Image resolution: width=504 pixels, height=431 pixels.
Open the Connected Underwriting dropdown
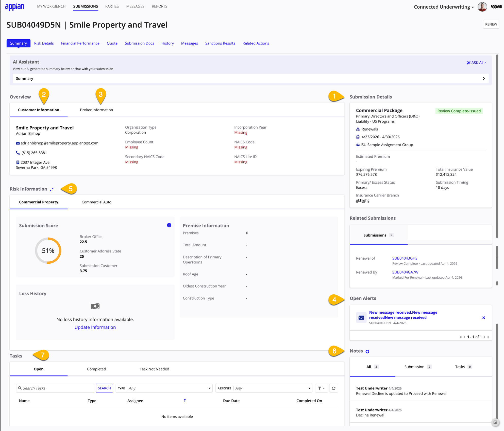(x=444, y=7)
